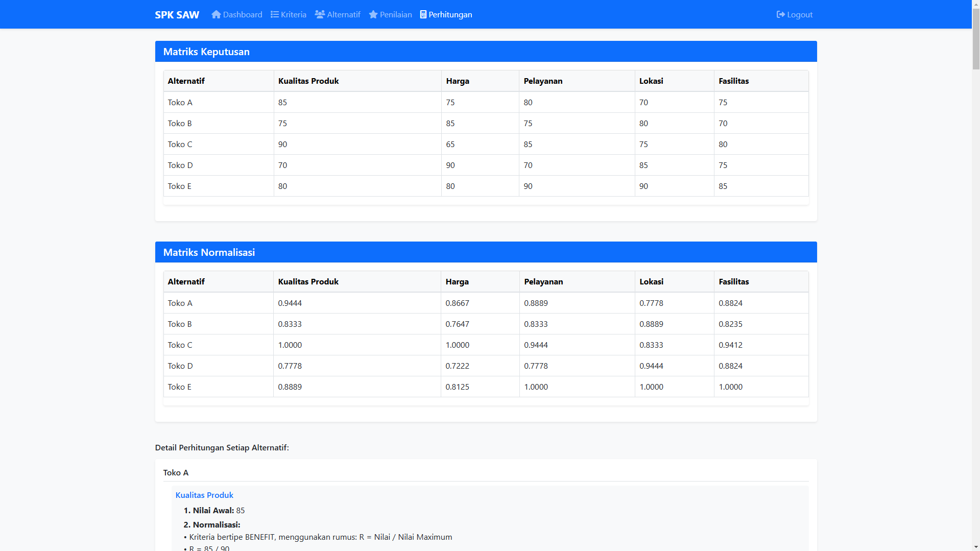Click the Matriks Normalisasi header
This screenshot has height=551, width=980.
pos(486,252)
